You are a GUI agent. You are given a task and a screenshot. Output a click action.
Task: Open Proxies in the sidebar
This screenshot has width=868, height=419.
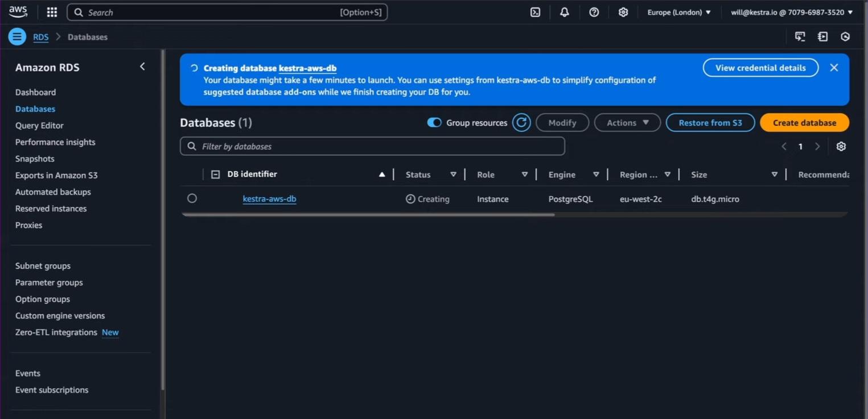point(28,225)
